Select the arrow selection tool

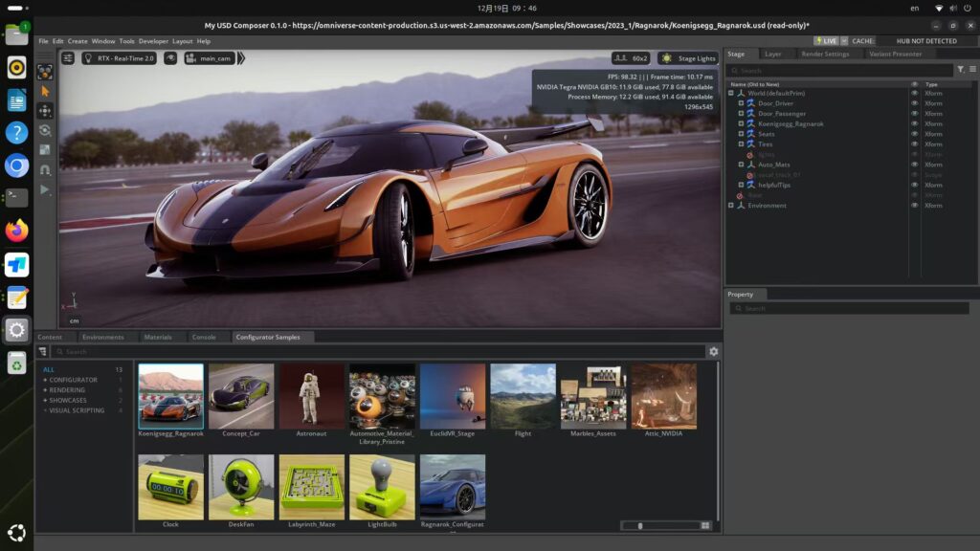(45, 91)
